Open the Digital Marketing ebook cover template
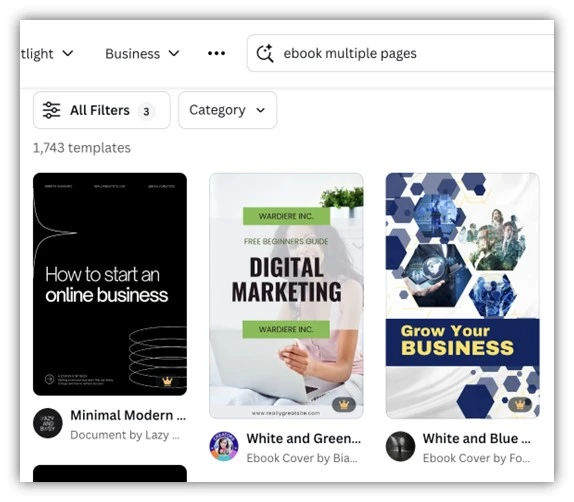 [x=286, y=295]
